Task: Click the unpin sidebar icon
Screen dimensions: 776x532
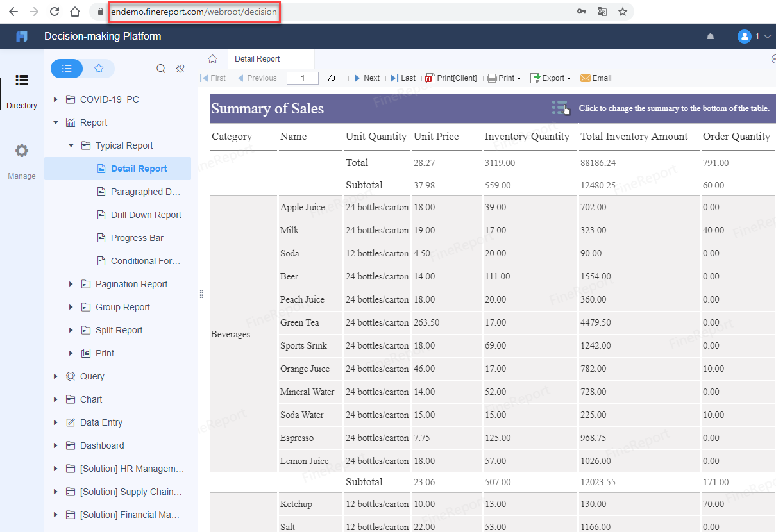Action: point(180,68)
